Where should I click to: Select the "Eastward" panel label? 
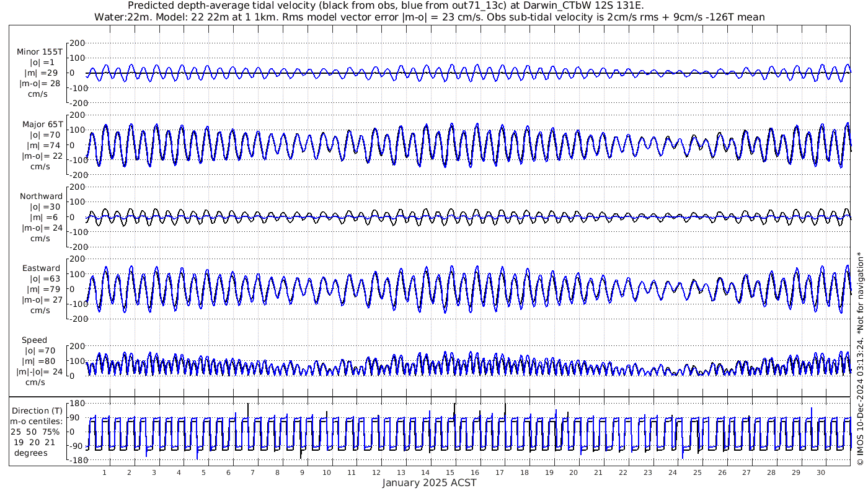point(42,268)
